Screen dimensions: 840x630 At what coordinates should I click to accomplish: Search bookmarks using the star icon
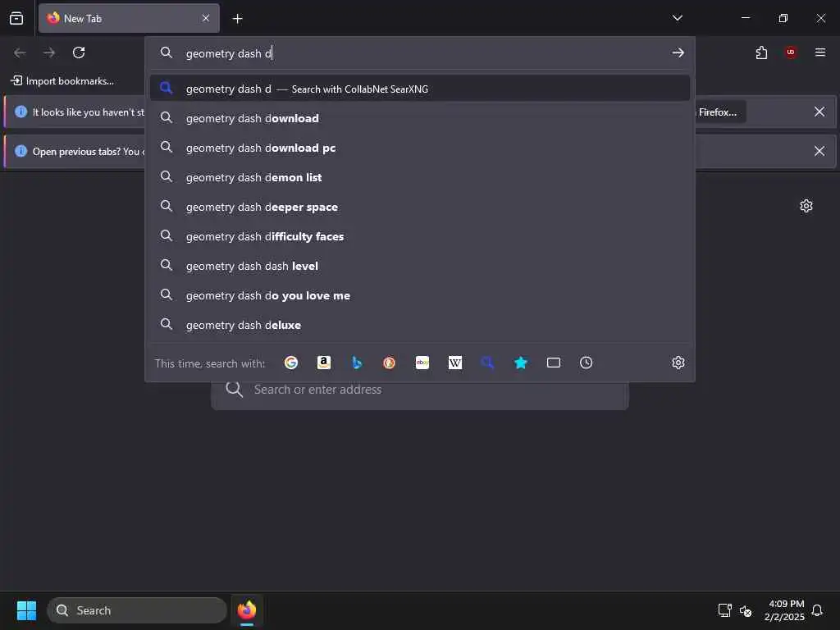pos(521,363)
